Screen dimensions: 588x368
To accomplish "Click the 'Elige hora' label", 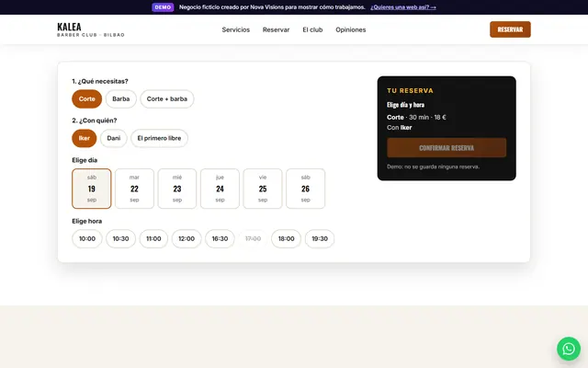I will [x=86, y=221].
